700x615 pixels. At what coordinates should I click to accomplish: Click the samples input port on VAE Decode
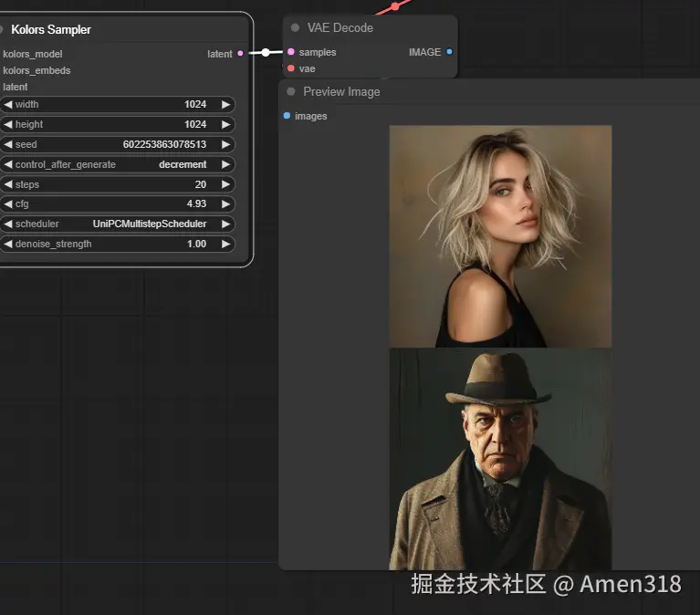click(x=290, y=53)
